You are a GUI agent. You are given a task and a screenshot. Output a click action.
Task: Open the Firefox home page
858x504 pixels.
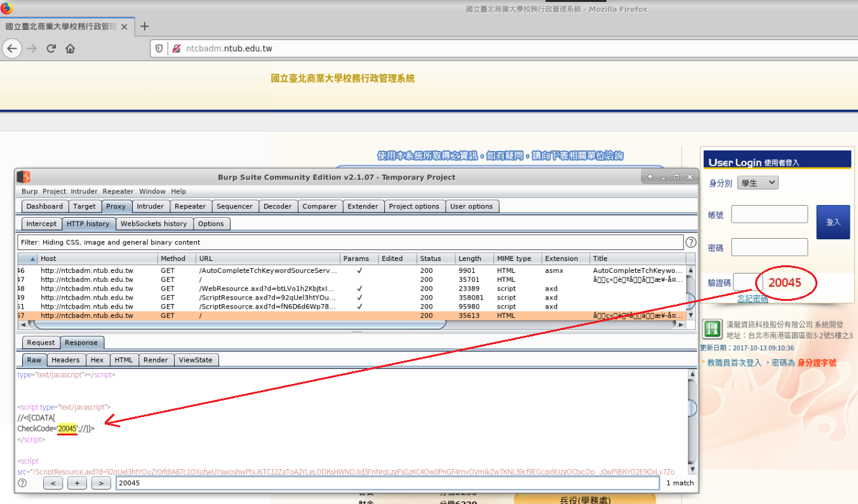[70, 48]
